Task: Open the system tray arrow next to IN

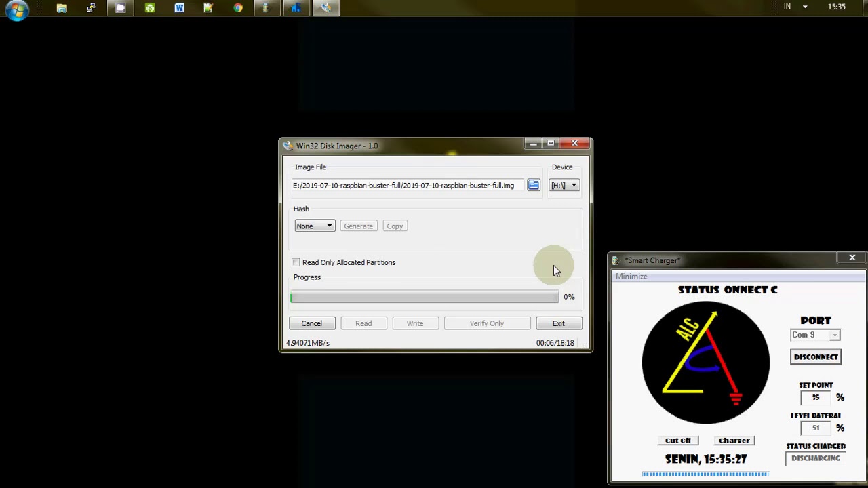Action: click(x=805, y=7)
